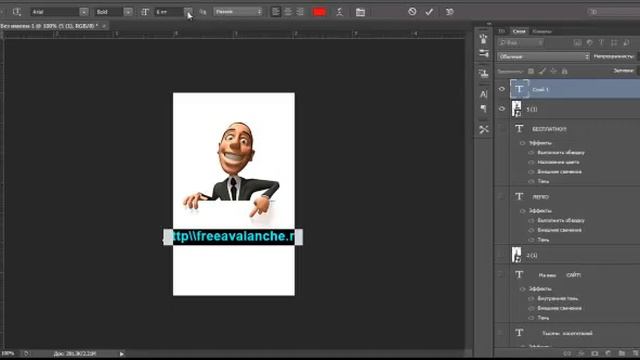Create a new layer

coord(635,353)
